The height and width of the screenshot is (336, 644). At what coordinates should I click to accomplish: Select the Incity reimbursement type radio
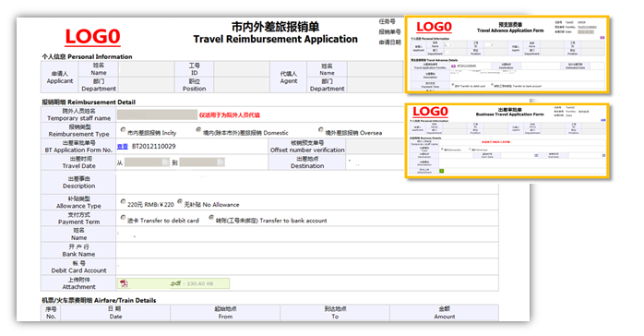tap(123, 130)
